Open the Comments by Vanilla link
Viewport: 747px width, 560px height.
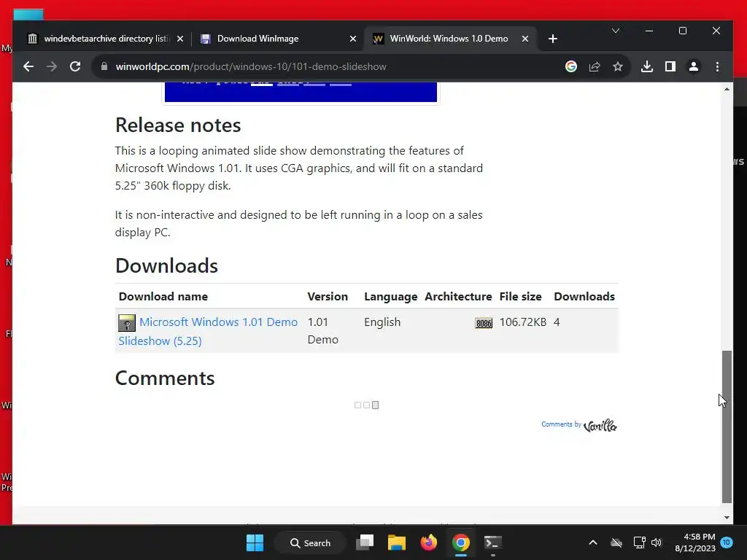pos(578,425)
